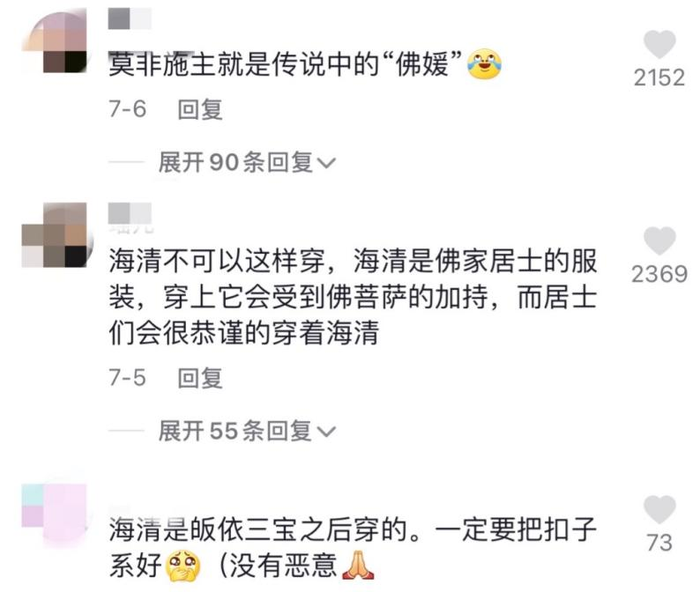This screenshot has height=592, width=700.
Task: Click the chevron beside "展开90条回复"
Action: (x=326, y=163)
